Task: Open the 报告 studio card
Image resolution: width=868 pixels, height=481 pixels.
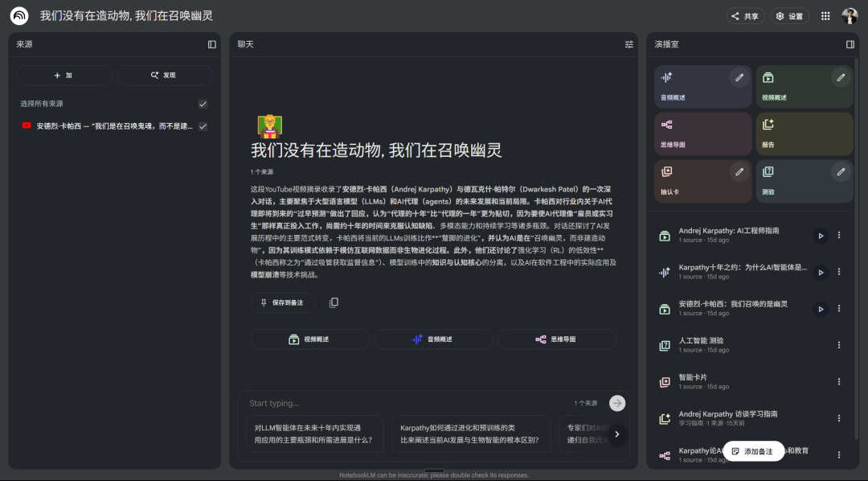Action: tap(805, 134)
